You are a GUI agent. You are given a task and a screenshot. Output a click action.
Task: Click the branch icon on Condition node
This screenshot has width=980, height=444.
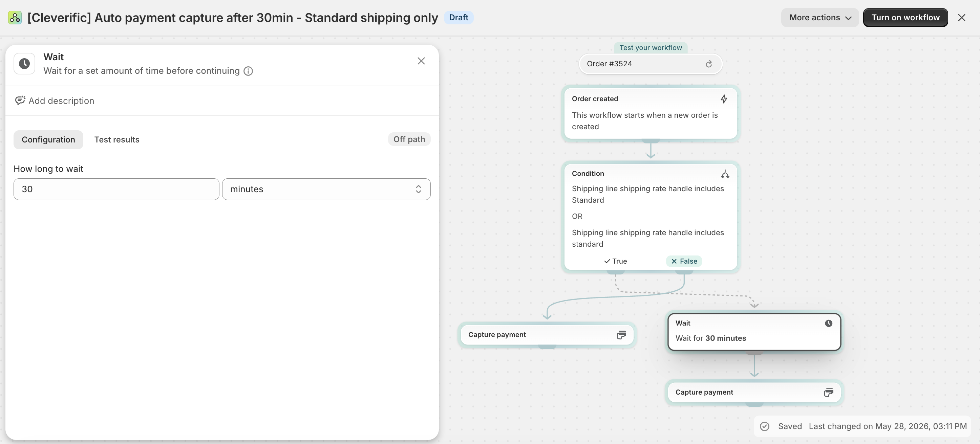click(x=725, y=174)
